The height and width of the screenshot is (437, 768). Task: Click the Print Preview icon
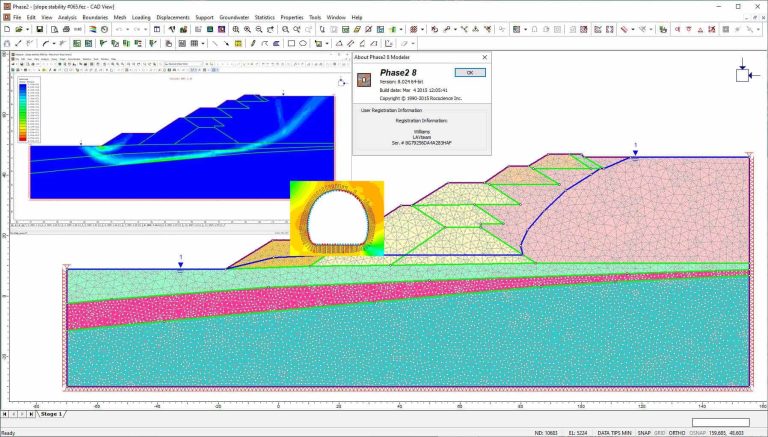pos(54,29)
